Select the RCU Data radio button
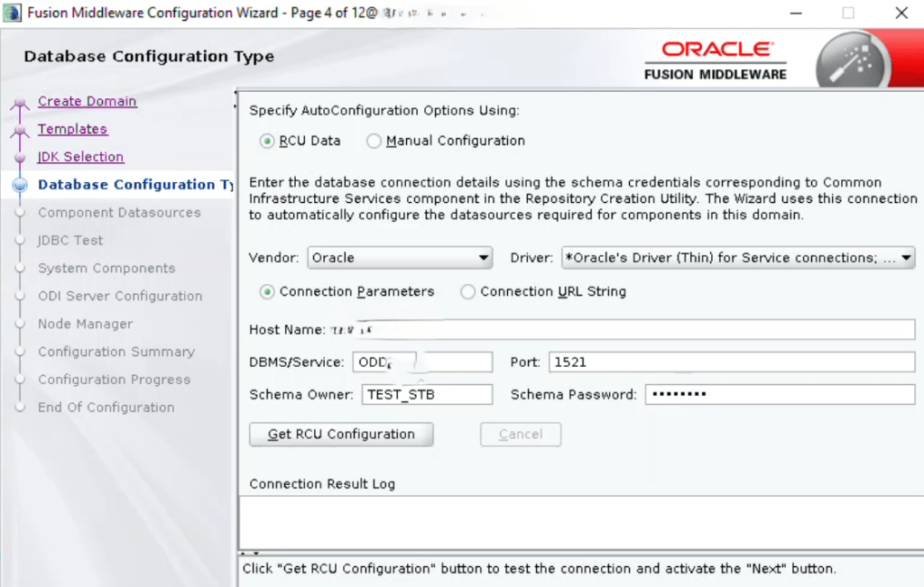This screenshot has width=924, height=587. (267, 141)
